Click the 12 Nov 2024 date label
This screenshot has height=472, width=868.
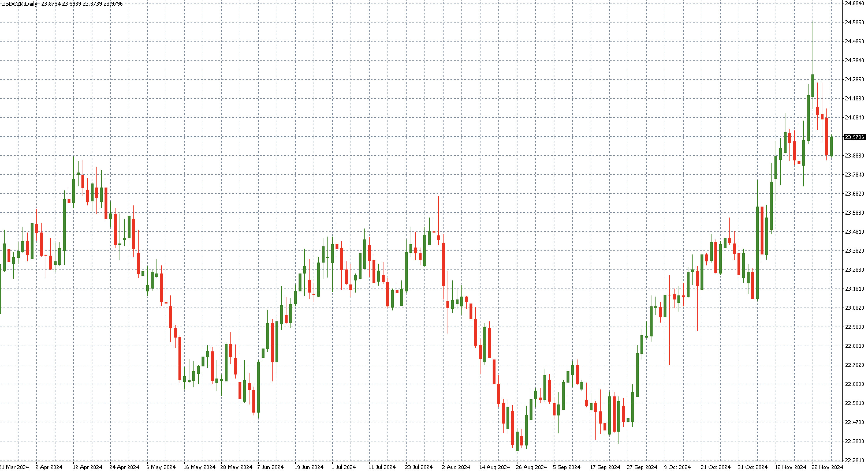point(791,467)
